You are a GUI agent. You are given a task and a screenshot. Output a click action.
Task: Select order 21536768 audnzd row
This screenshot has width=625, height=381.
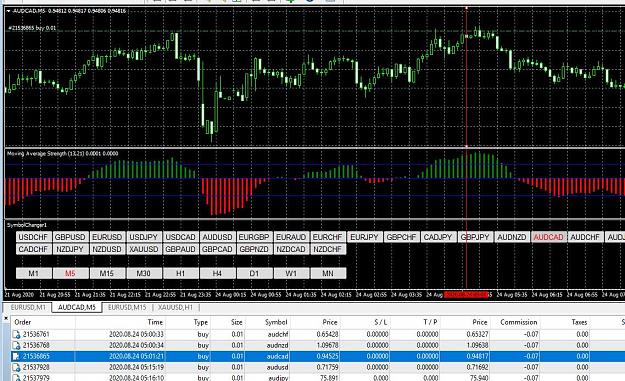[318, 345]
